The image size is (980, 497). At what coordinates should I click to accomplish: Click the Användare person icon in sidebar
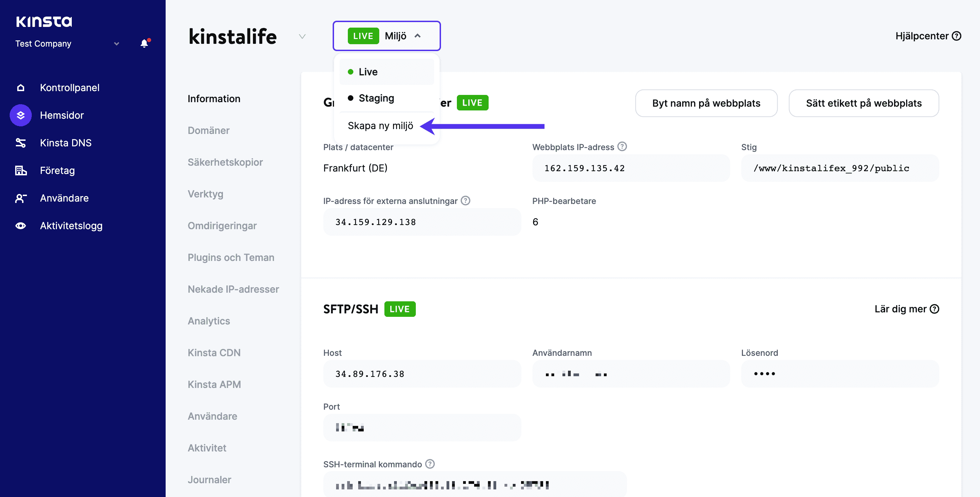(x=21, y=198)
